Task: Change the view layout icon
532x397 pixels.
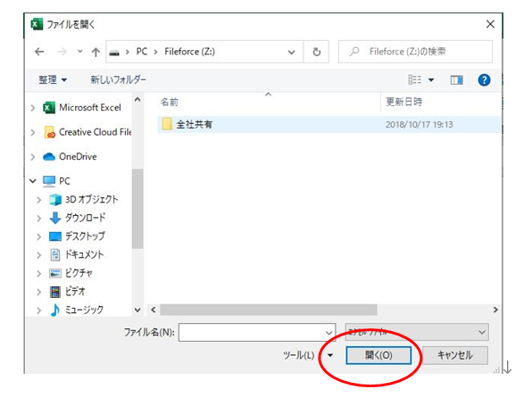Action: [x=414, y=80]
